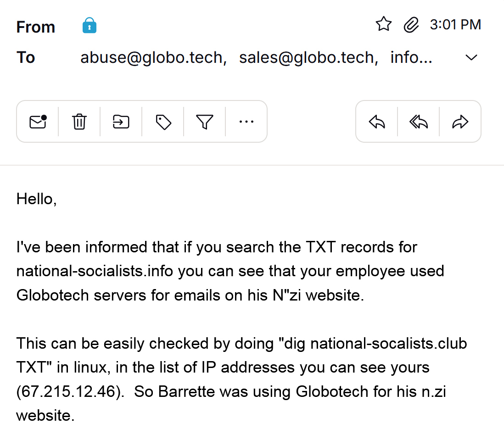The width and height of the screenshot is (504, 429).
Task: Click the From label
Action: [x=36, y=27]
